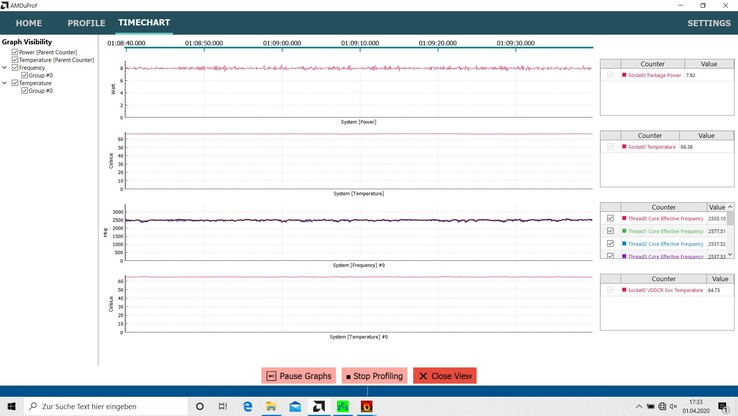Launch Microsoft Edge from taskbar
This screenshot has width=738, height=416.
247,406
